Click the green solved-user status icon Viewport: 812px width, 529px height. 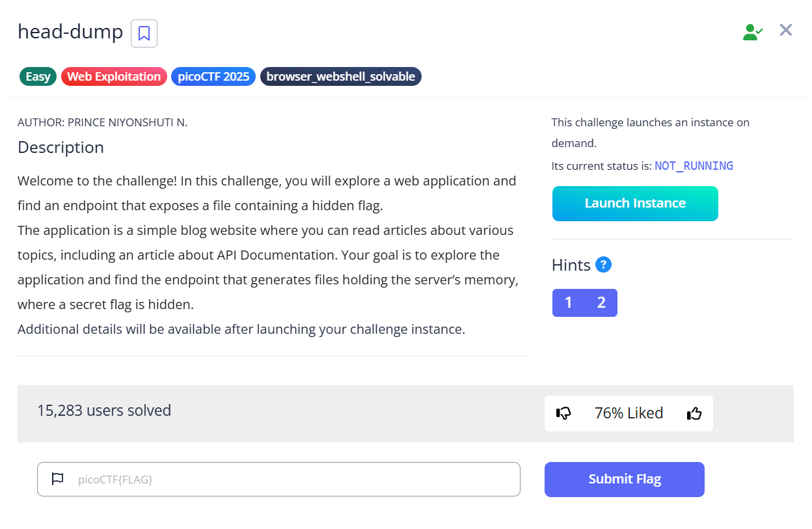(753, 32)
